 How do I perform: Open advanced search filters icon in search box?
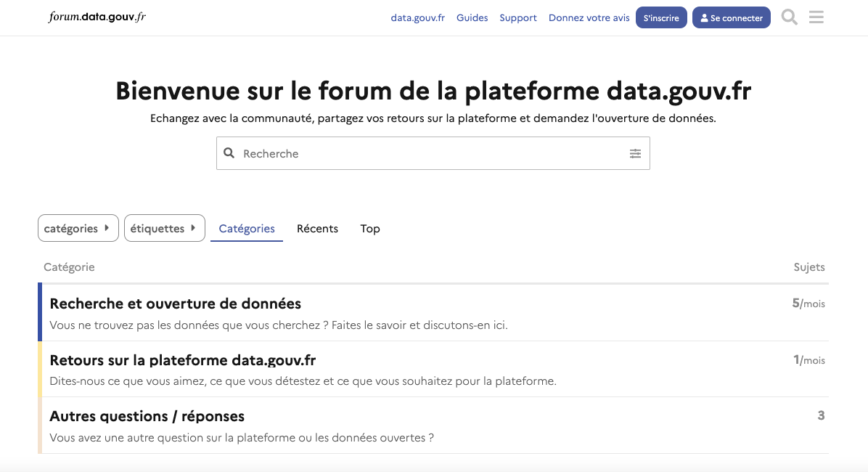635,153
